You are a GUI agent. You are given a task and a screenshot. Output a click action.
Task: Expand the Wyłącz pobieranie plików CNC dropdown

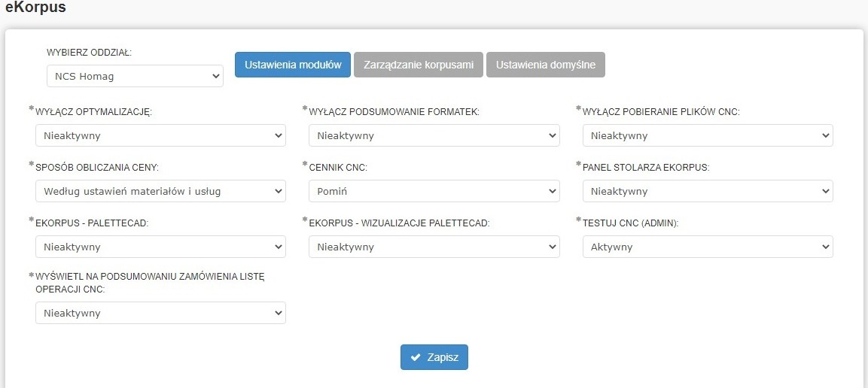click(x=708, y=136)
